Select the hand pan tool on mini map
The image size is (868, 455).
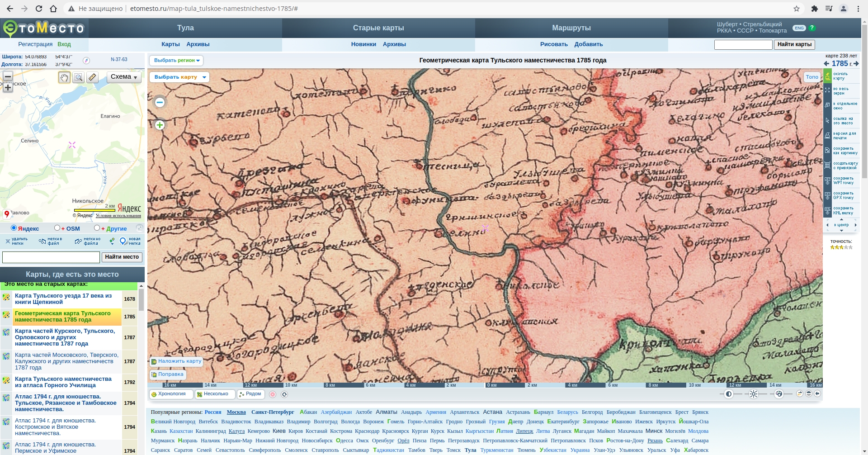tap(64, 77)
